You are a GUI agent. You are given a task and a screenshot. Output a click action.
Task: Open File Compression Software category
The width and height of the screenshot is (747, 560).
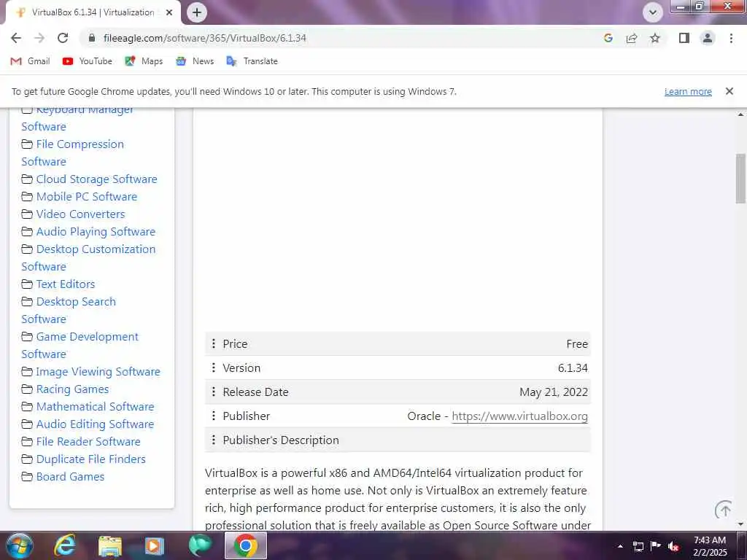[x=72, y=153]
